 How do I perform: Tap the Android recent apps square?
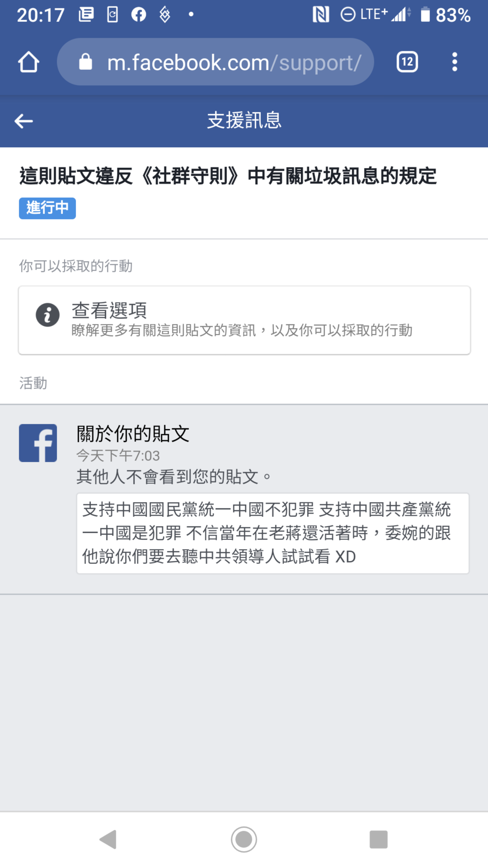pos(379,839)
